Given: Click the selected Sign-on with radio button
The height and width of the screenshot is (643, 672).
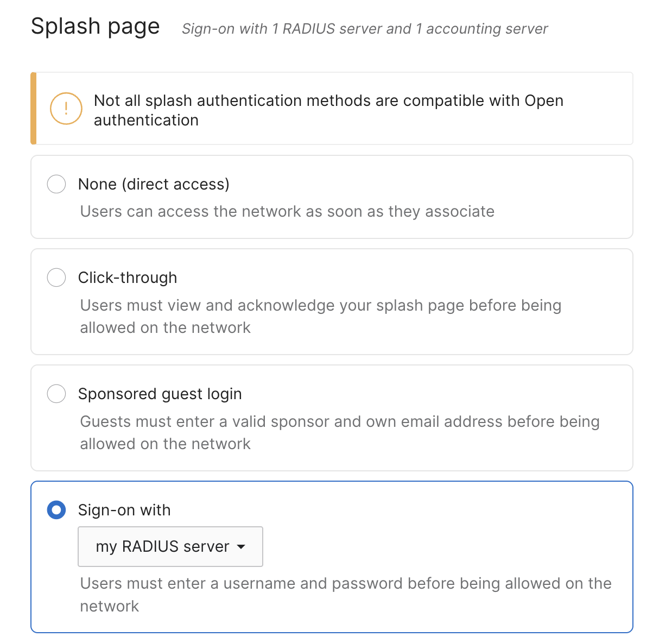Looking at the screenshot, I should [x=56, y=510].
